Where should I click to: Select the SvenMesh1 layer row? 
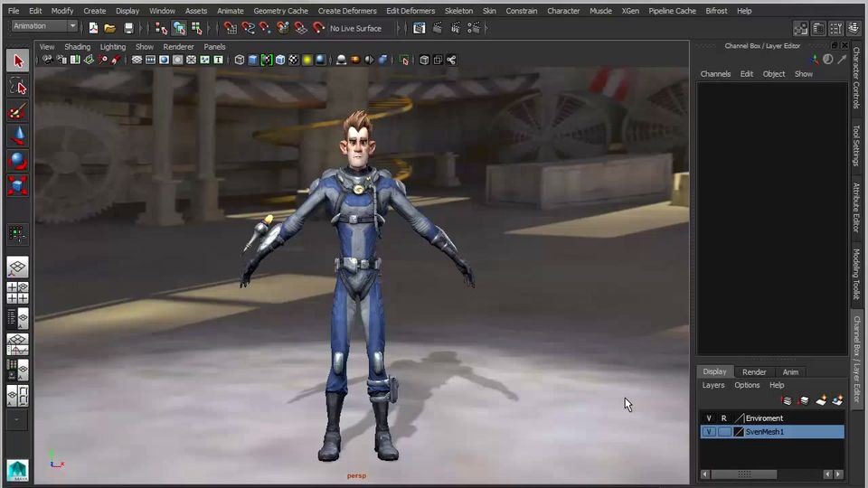click(772, 432)
